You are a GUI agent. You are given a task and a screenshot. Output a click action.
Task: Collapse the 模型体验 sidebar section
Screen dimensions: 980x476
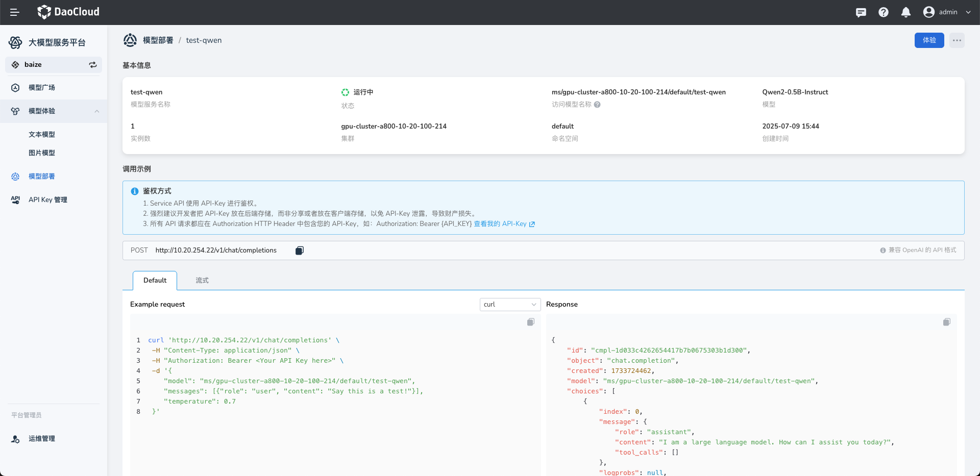(x=96, y=111)
